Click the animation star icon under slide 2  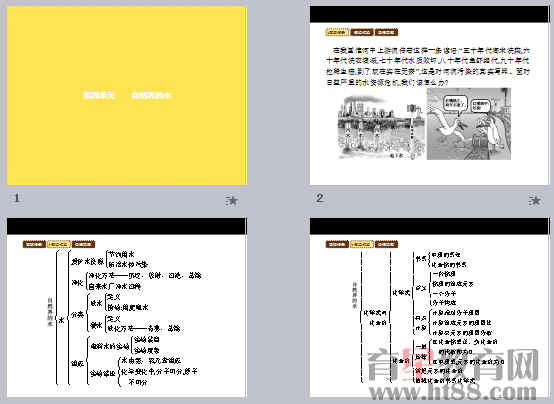pos(535,201)
